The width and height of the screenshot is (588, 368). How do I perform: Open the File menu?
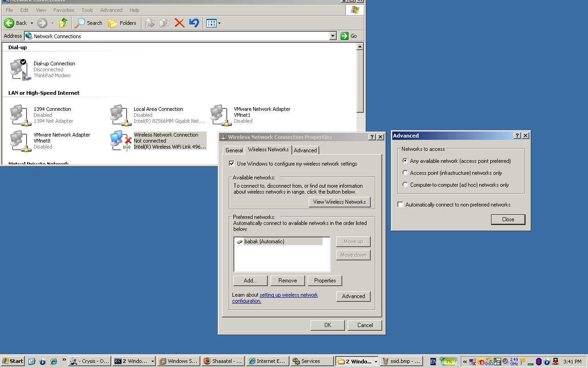pyautogui.click(x=9, y=10)
